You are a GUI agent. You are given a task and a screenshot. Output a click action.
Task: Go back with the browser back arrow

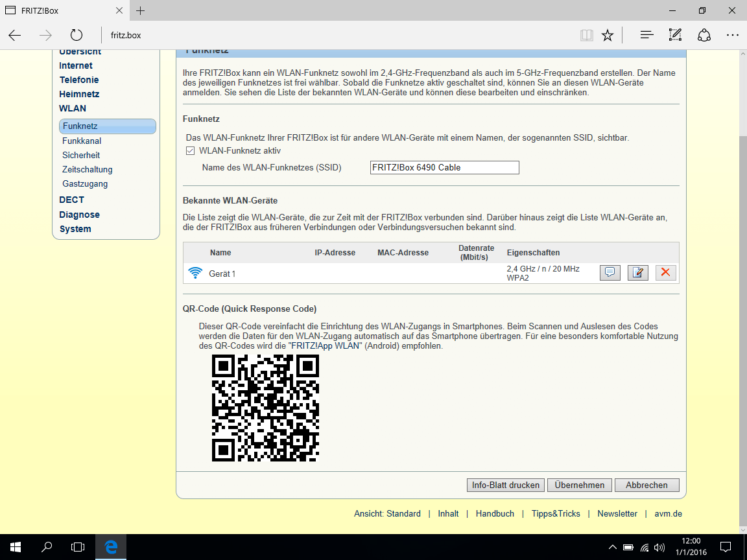point(15,35)
